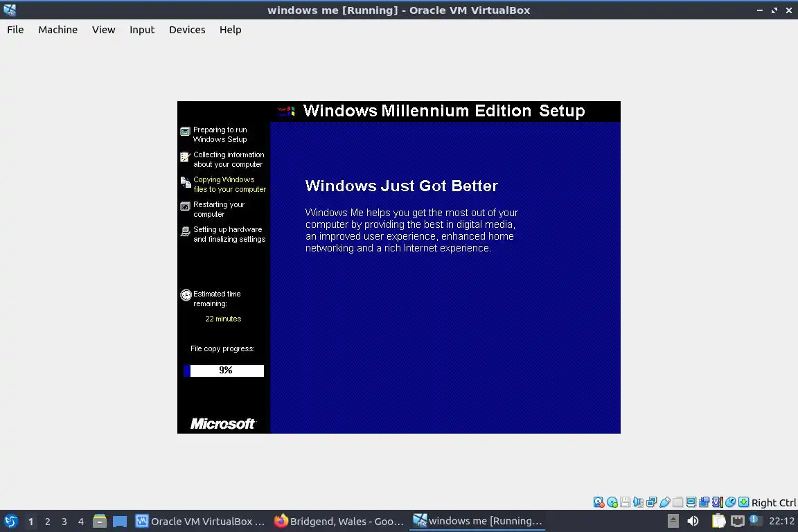
Task: Click the 22 minutes remaining value
Action: [x=224, y=319]
